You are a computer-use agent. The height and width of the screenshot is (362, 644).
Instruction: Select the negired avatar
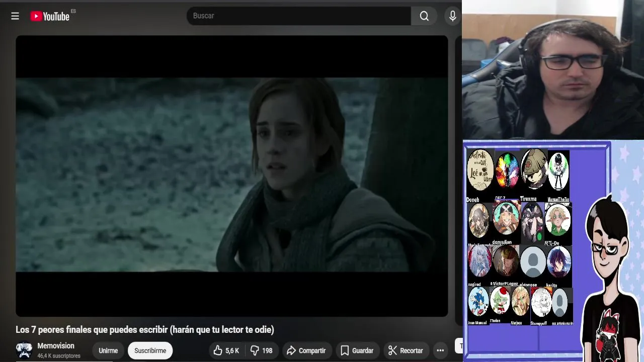click(x=479, y=261)
